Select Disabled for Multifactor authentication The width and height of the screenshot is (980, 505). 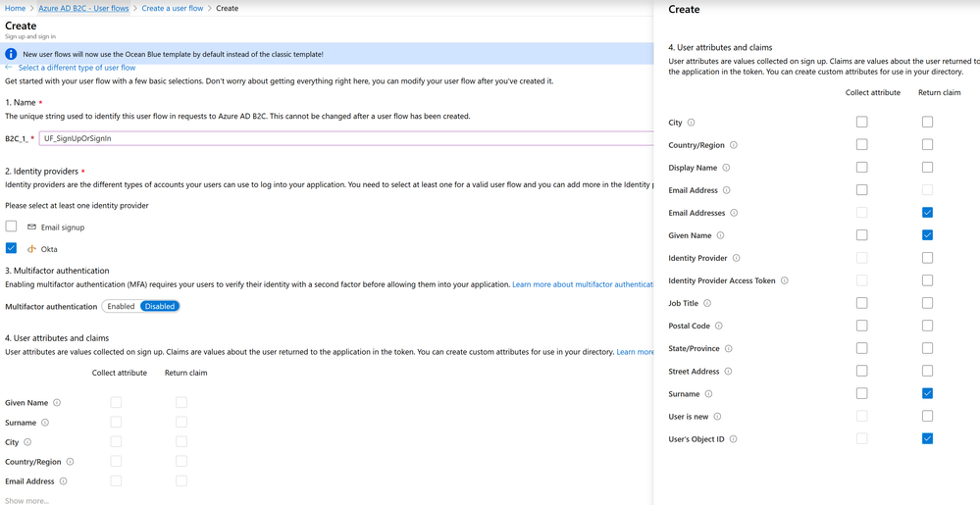click(x=159, y=306)
